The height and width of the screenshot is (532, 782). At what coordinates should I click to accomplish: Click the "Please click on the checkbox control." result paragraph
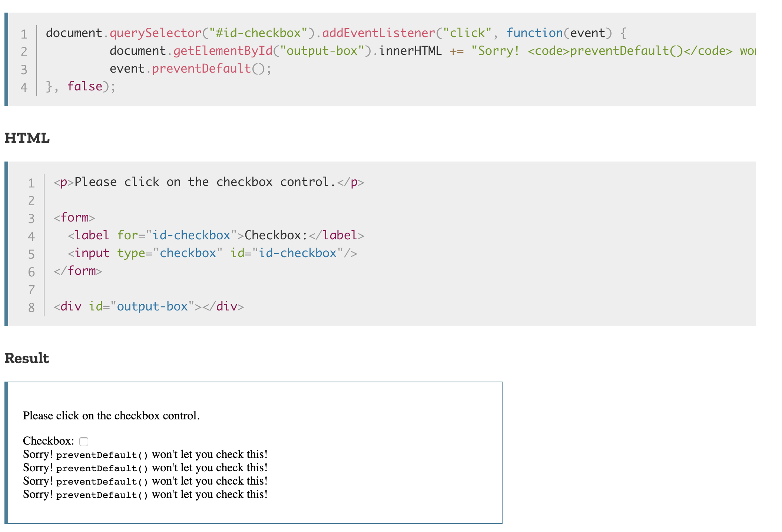[x=111, y=416]
